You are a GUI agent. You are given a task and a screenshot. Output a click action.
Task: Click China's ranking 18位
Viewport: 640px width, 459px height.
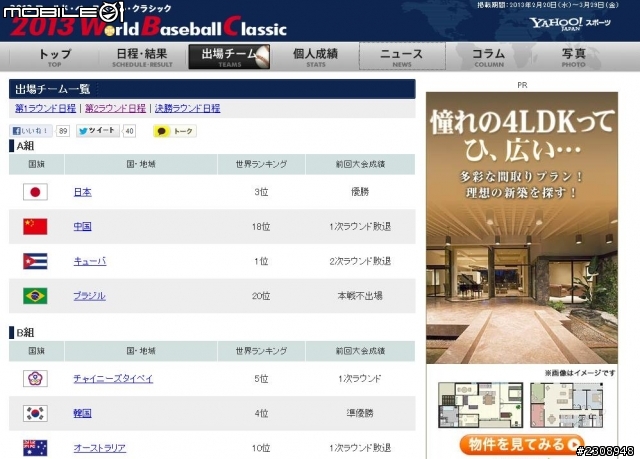pos(261,226)
